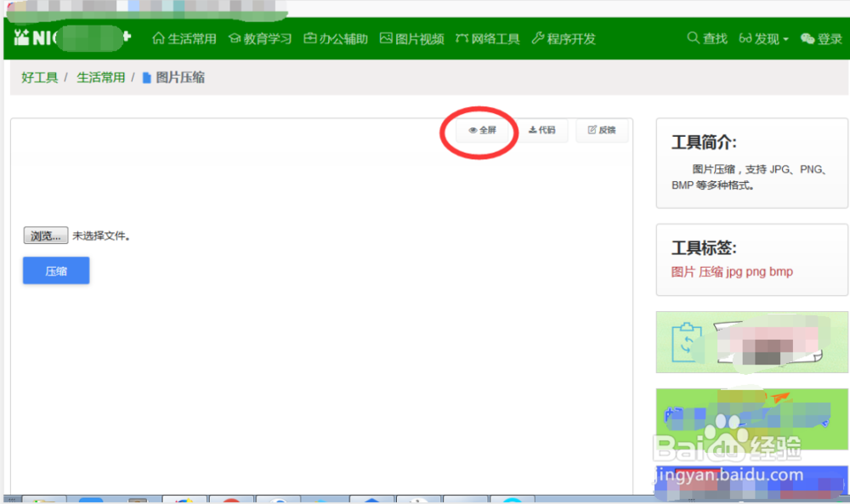Open the 反馈 feedback form

tap(602, 130)
